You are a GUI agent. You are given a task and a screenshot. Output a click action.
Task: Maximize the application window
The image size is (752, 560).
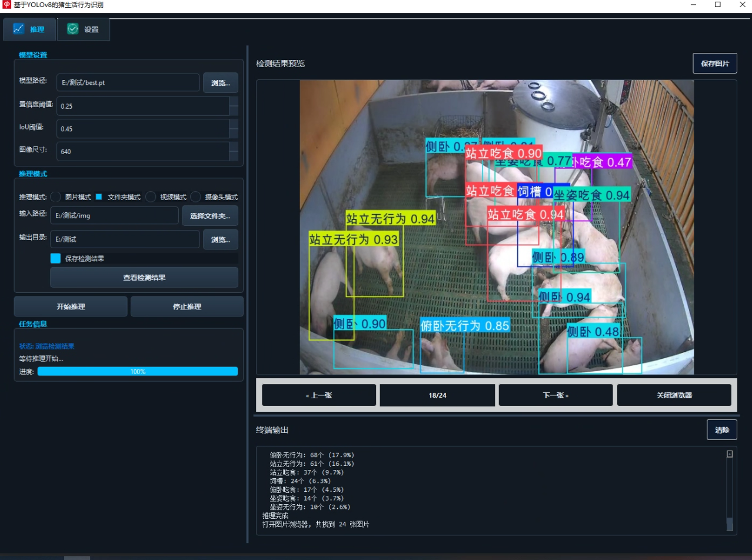(718, 5)
